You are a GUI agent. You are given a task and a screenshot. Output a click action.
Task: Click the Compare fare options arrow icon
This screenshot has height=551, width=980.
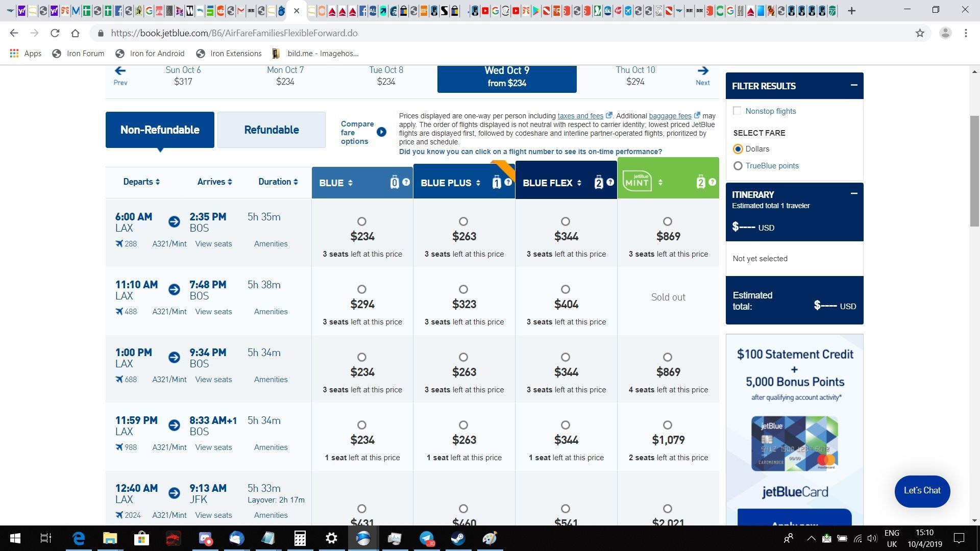[x=381, y=132]
